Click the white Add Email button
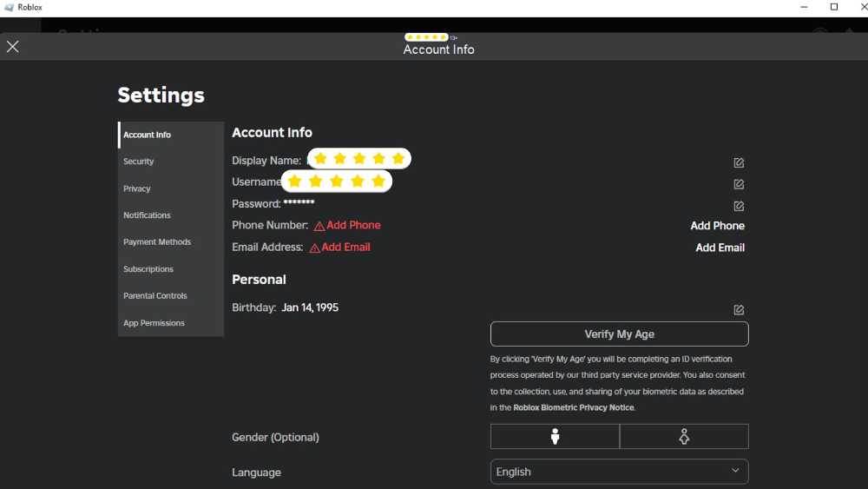The width and height of the screenshot is (868, 489). point(720,248)
